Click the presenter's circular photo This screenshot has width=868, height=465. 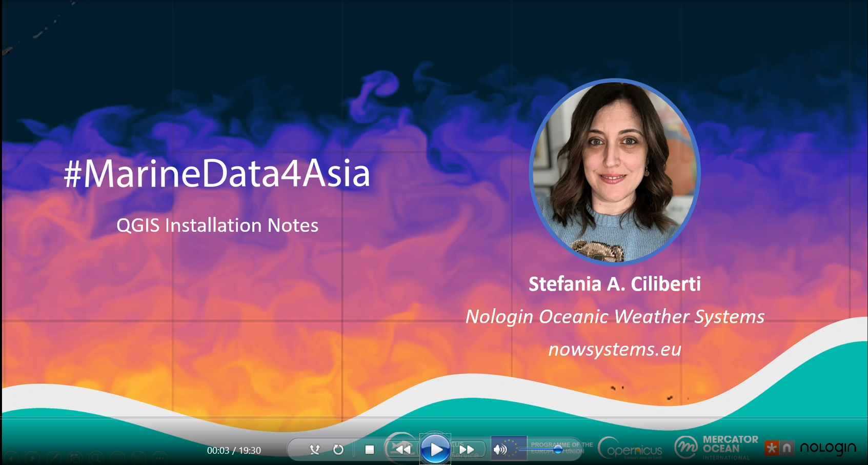(x=615, y=172)
